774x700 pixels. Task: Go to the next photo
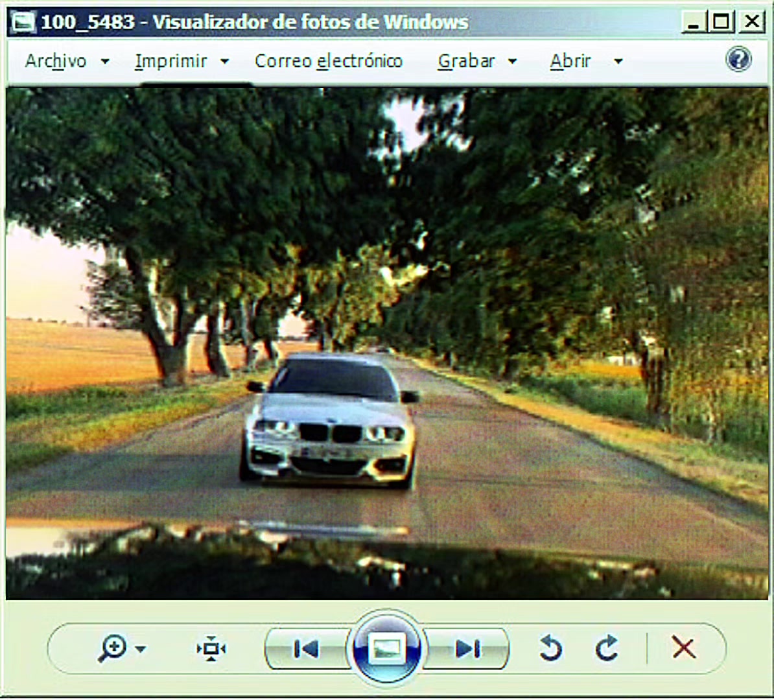(467, 649)
